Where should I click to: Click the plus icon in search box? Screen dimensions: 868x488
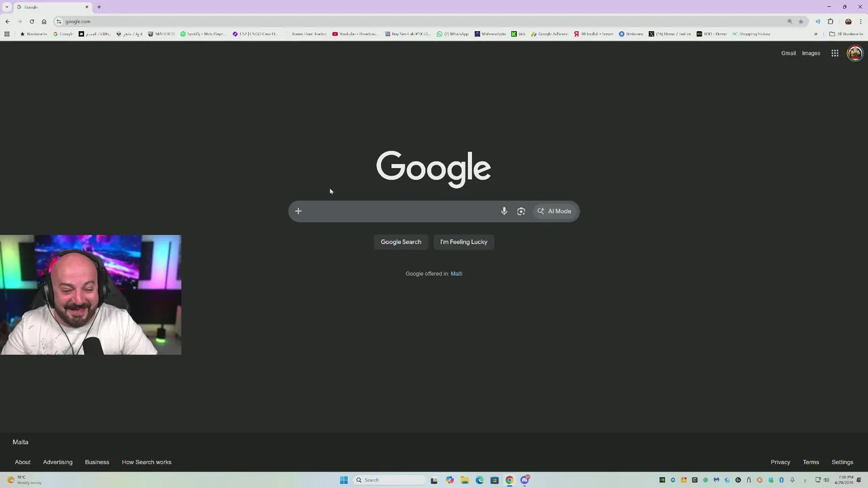click(298, 211)
